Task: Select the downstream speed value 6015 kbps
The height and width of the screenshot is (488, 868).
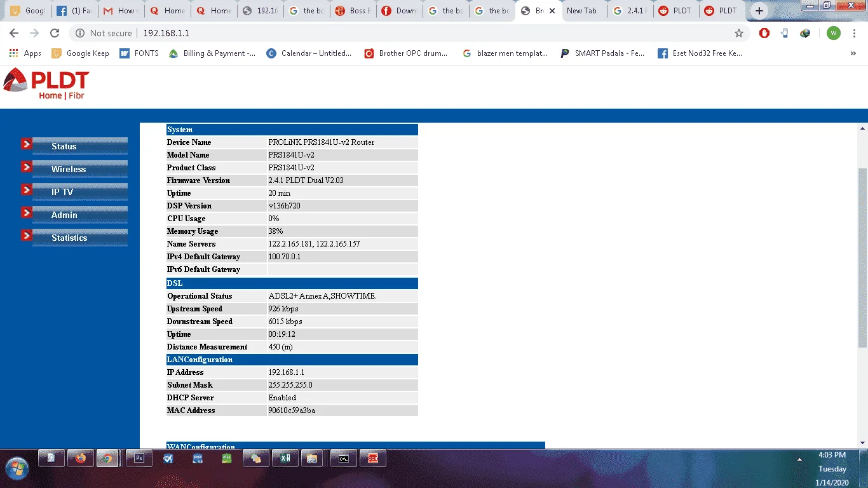Action: pyautogui.click(x=285, y=322)
